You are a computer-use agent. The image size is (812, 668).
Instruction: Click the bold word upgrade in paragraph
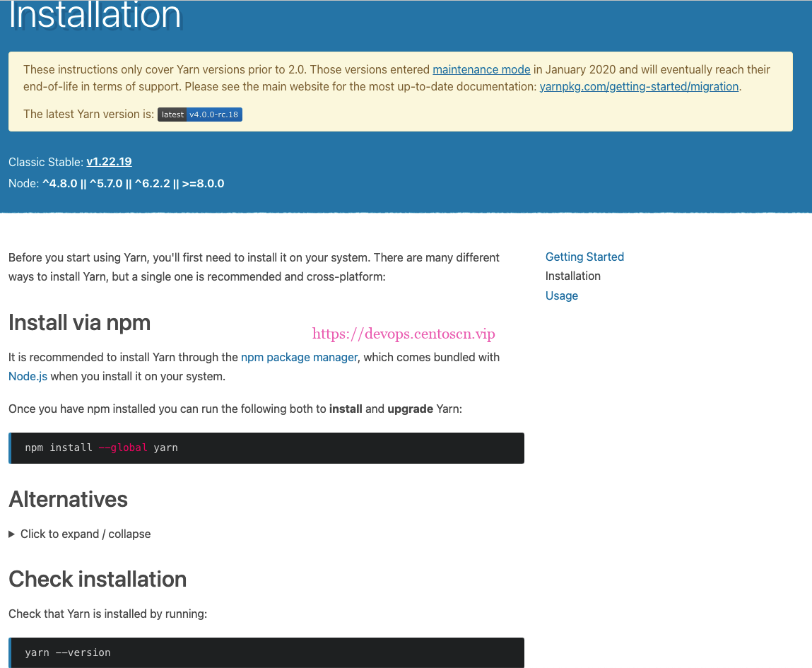pyautogui.click(x=410, y=409)
